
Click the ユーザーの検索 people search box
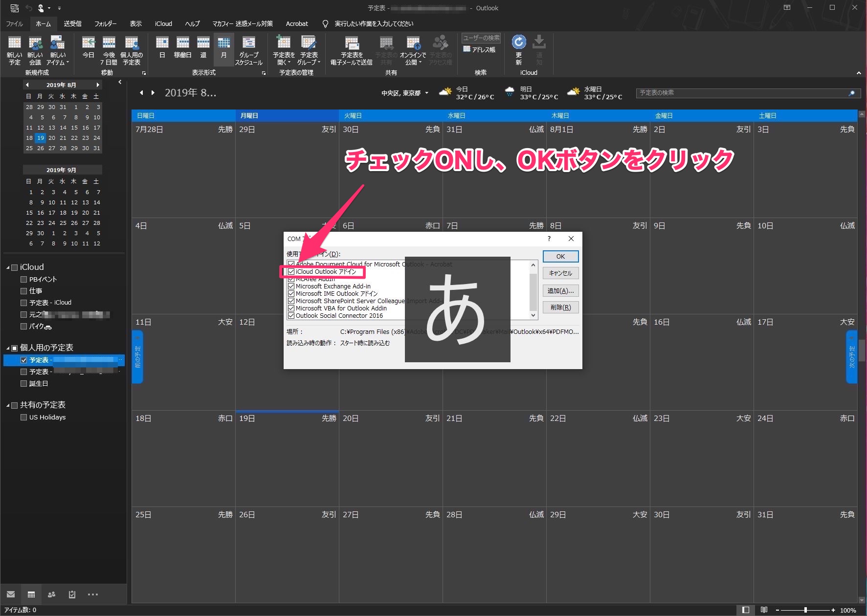coord(481,38)
